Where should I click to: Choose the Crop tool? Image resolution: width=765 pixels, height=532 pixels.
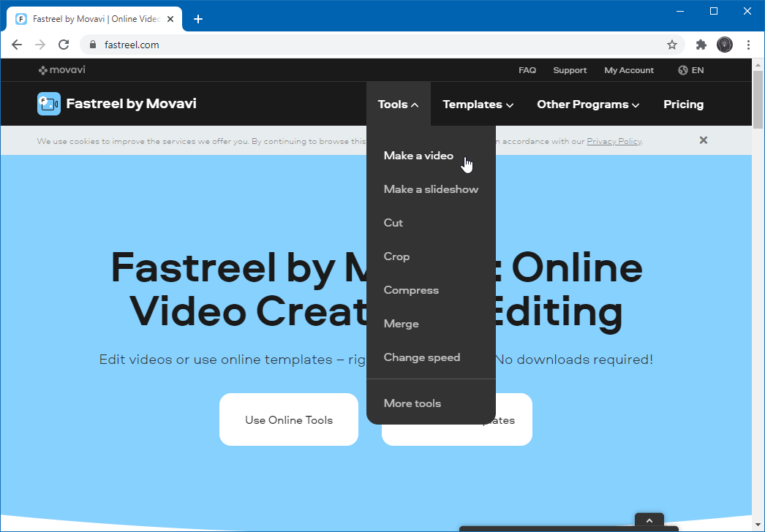(x=396, y=256)
